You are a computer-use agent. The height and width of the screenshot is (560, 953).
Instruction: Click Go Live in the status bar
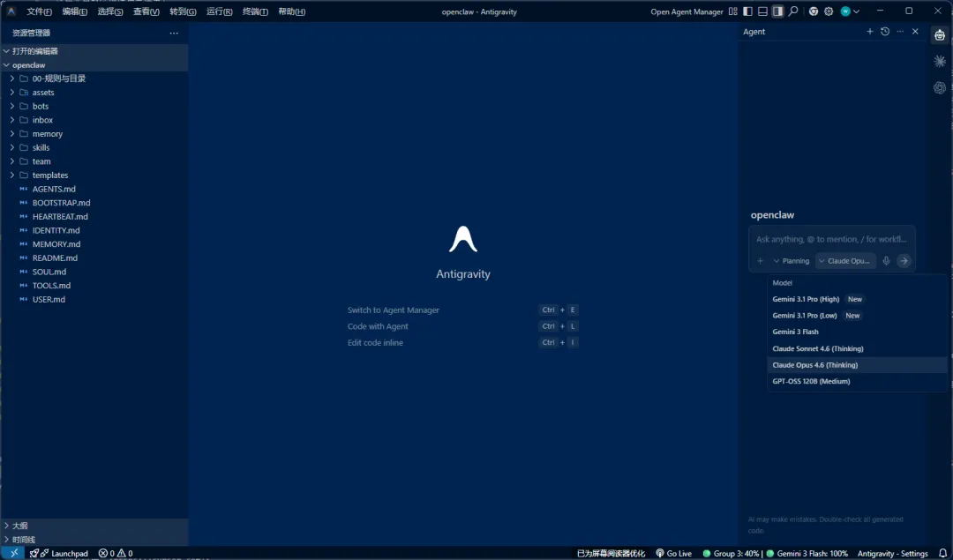pos(673,553)
